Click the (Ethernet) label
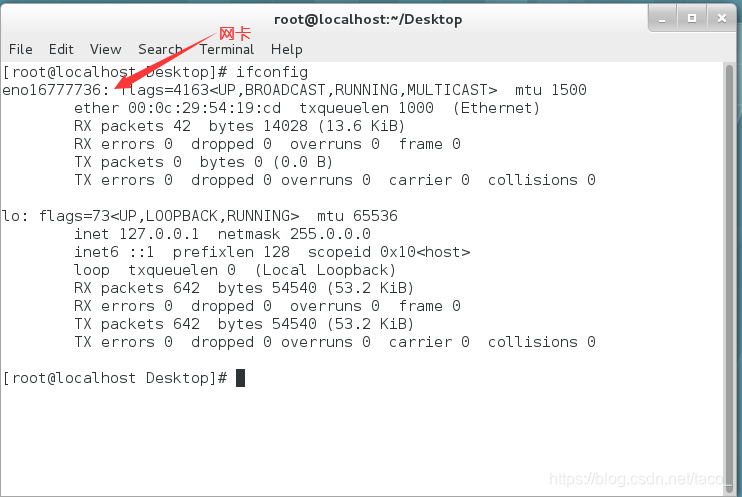742x497 pixels. click(x=496, y=108)
